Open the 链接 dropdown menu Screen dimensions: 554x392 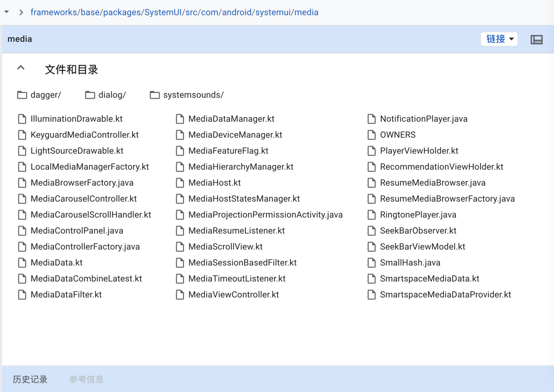(499, 39)
